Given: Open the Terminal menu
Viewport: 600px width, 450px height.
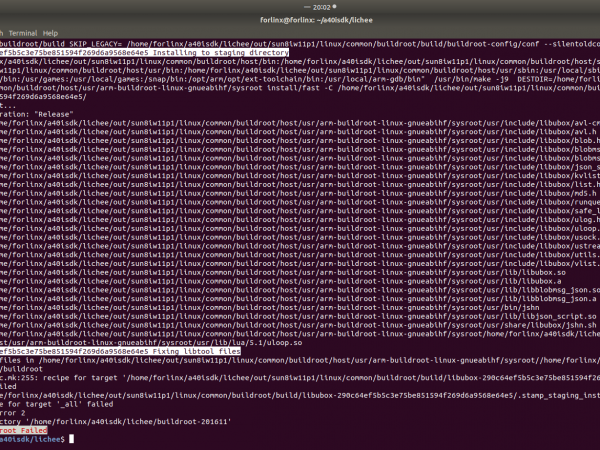Looking at the screenshot, I should [22, 33].
